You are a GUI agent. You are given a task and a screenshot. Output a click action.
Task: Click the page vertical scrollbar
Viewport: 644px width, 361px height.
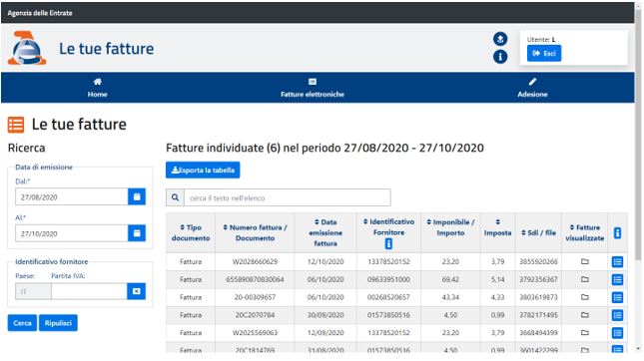[638, 136]
